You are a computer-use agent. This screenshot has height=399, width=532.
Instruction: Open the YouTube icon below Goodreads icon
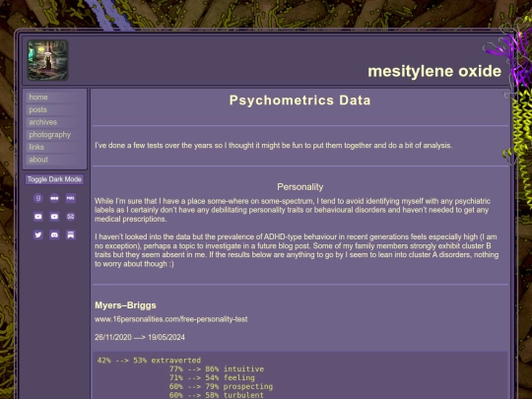38,217
